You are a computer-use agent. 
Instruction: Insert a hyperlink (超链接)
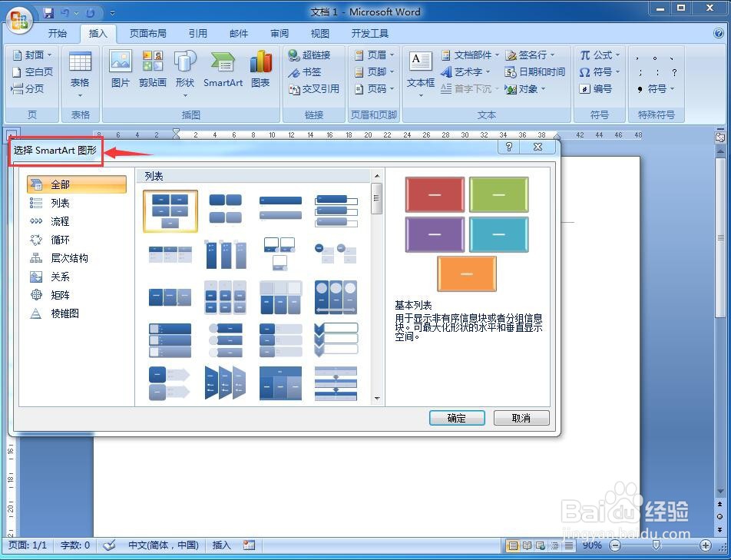click(309, 55)
